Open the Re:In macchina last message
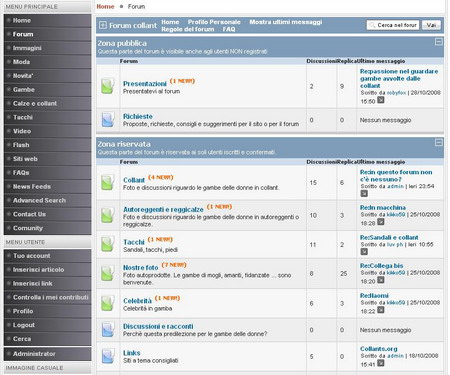This screenshot has height=375, width=450. 383,207
